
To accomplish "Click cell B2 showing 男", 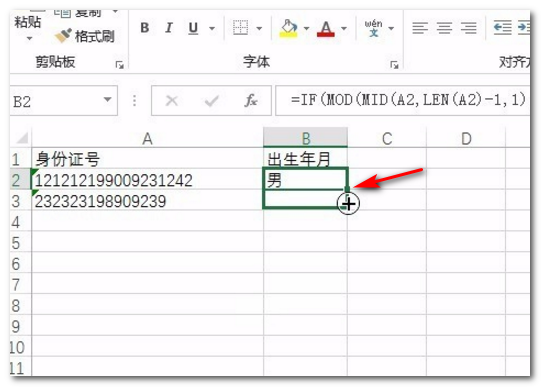I will tap(305, 179).
